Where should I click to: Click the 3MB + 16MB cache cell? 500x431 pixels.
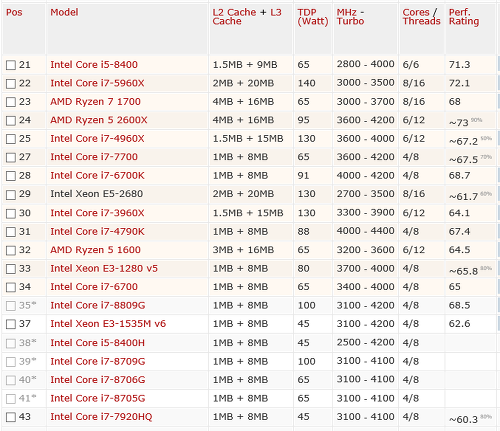[243, 250]
